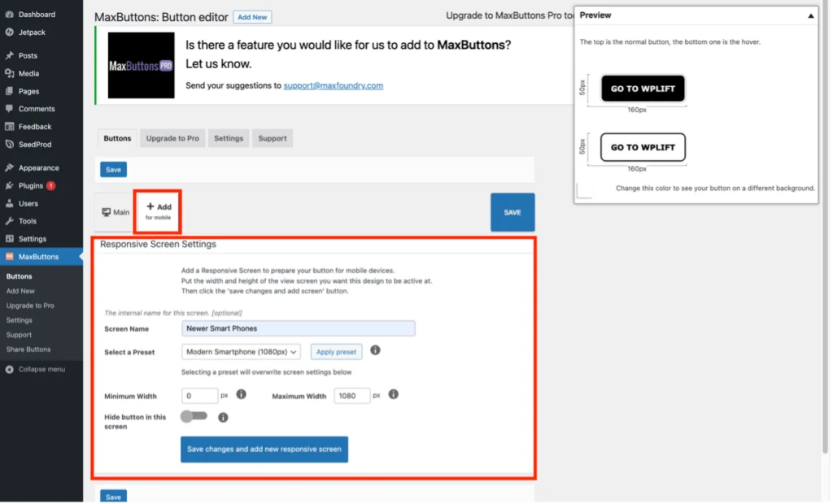Click the Media icon in sidebar
This screenshot has width=833, height=504.
[x=10, y=74]
